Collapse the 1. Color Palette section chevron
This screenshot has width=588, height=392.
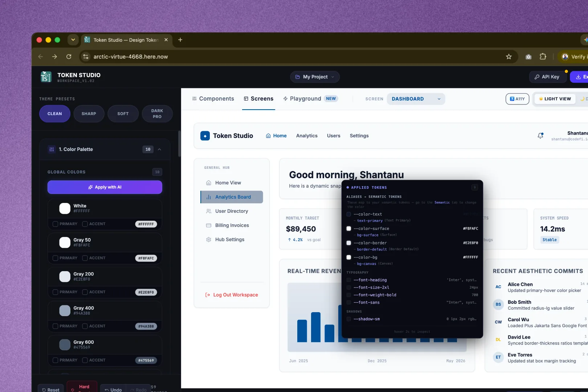tap(159, 149)
